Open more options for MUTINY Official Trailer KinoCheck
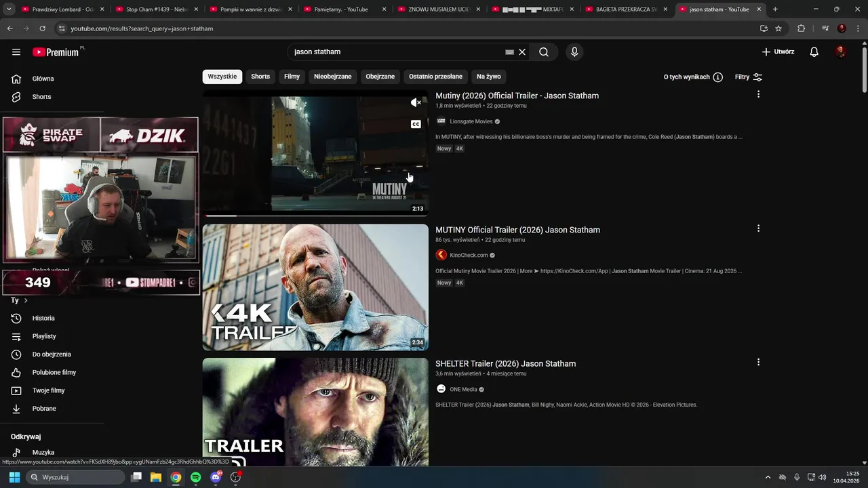This screenshot has height=488, width=868. pyautogui.click(x=758, y=228)
